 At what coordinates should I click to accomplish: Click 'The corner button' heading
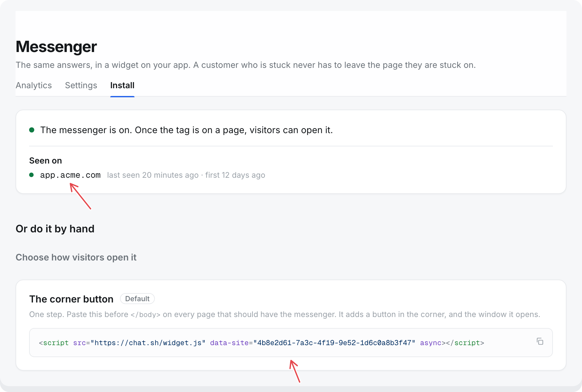tap(71, 299)
